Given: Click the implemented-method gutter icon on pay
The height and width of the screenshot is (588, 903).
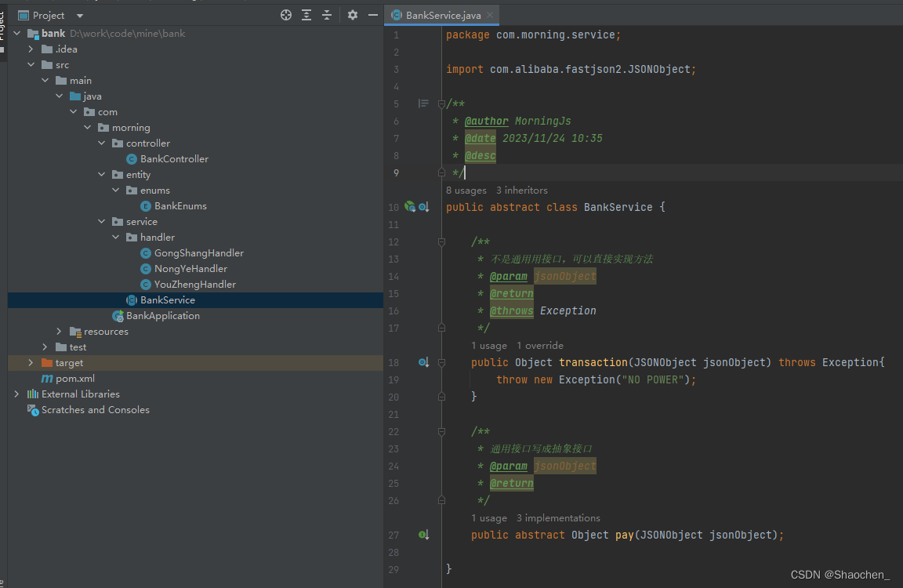Looking at the screenshot, I should pyautogui.click(x=423, y=535).
